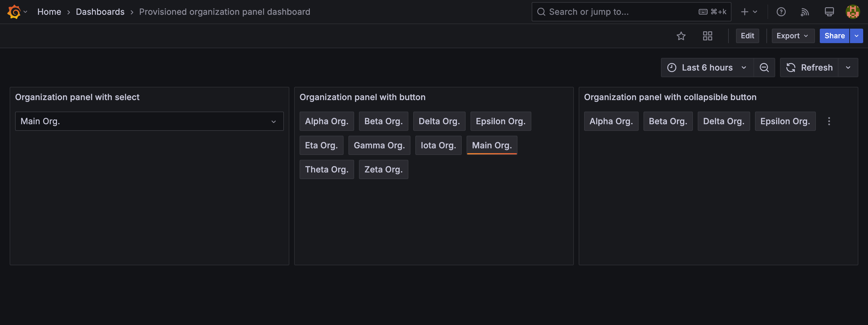The height and width of the screenshot is (325, 868).
Task: Go to Dashboards breadcrumb
Action: coord(100,12)
